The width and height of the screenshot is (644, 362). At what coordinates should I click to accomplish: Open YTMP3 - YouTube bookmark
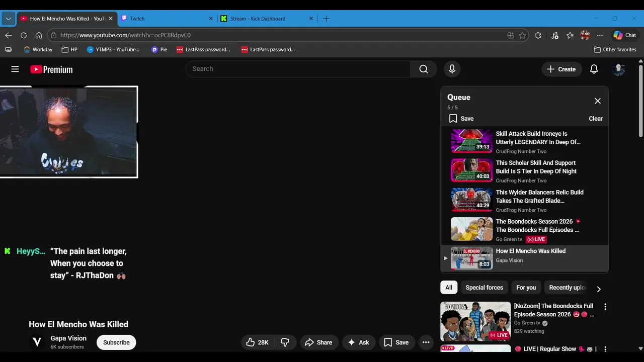tap(113, 50)
